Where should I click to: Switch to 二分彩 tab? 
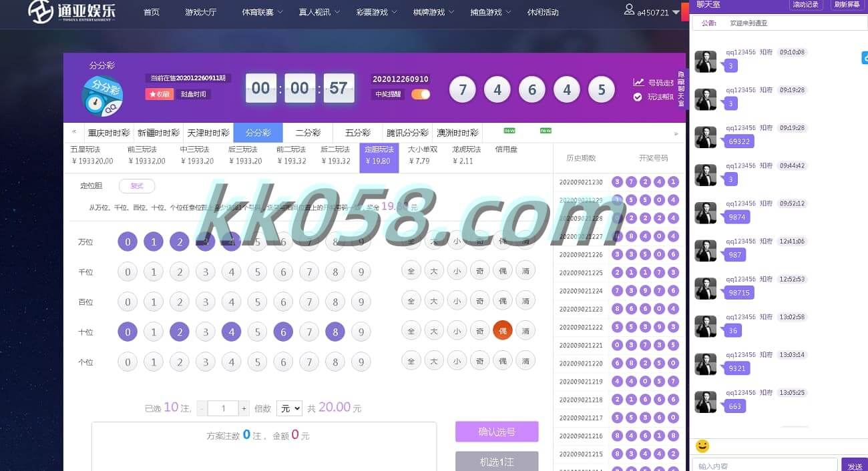[x=308, y=133]
